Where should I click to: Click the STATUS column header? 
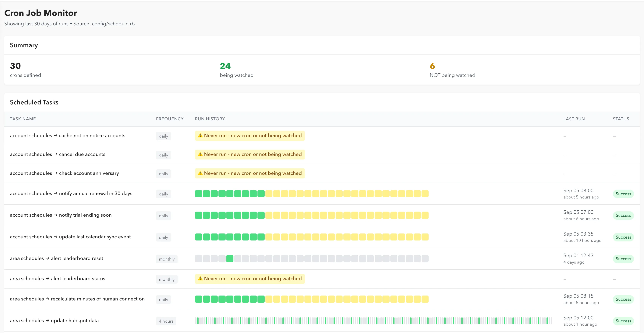click(x=621, y=119)
